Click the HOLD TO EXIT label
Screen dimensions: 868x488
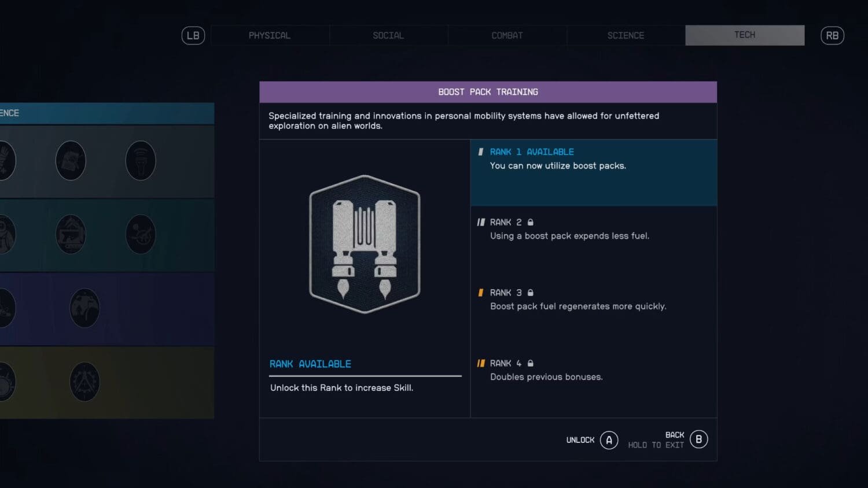[x=656, y=445]
